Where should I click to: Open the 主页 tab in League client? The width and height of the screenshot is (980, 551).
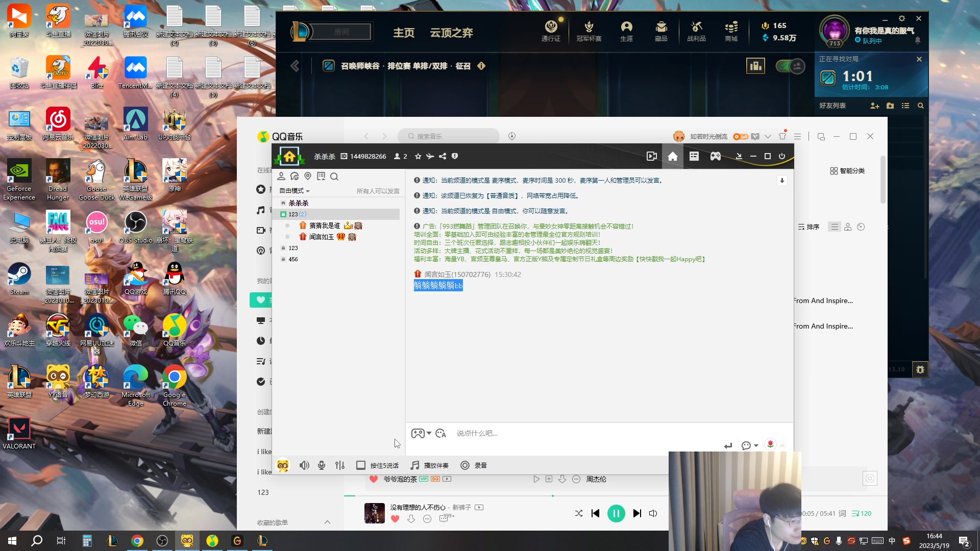coord(403,33)
